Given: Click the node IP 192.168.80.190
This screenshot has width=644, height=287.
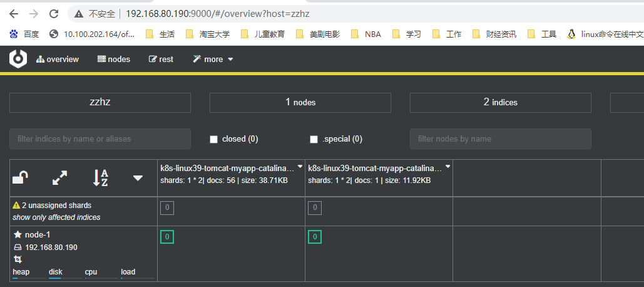Looking at the screenshot, I should [x=51, y=248].
